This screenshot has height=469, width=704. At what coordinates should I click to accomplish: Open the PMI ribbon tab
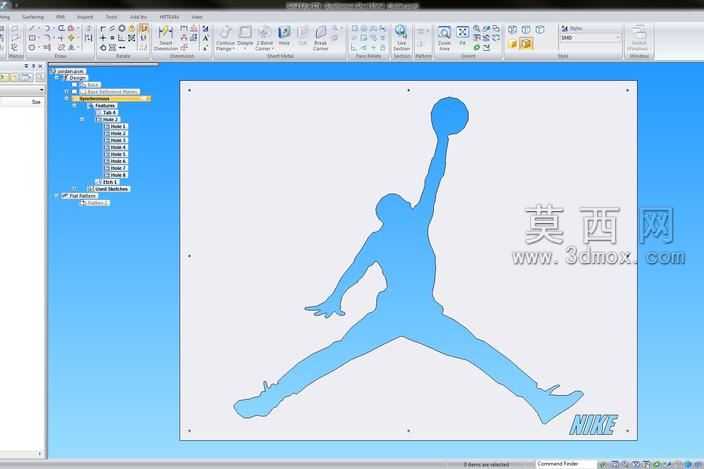point(60,17)
